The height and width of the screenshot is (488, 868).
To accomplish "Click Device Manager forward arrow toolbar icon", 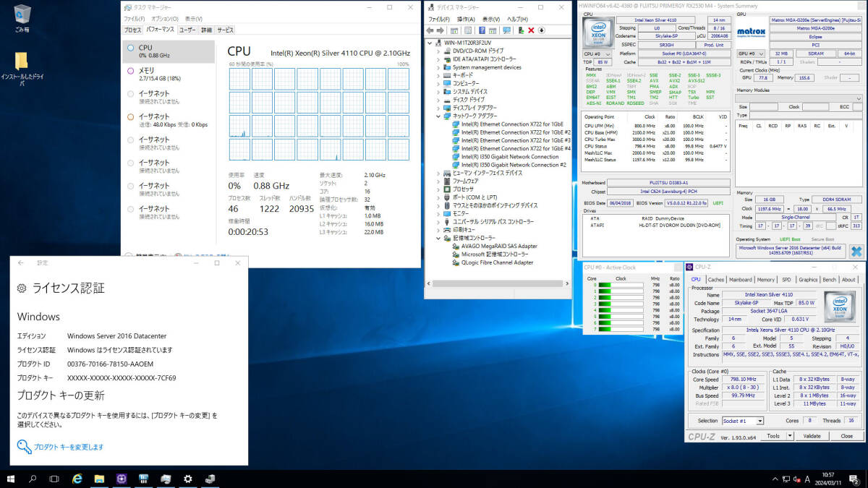I will (440, 30).
